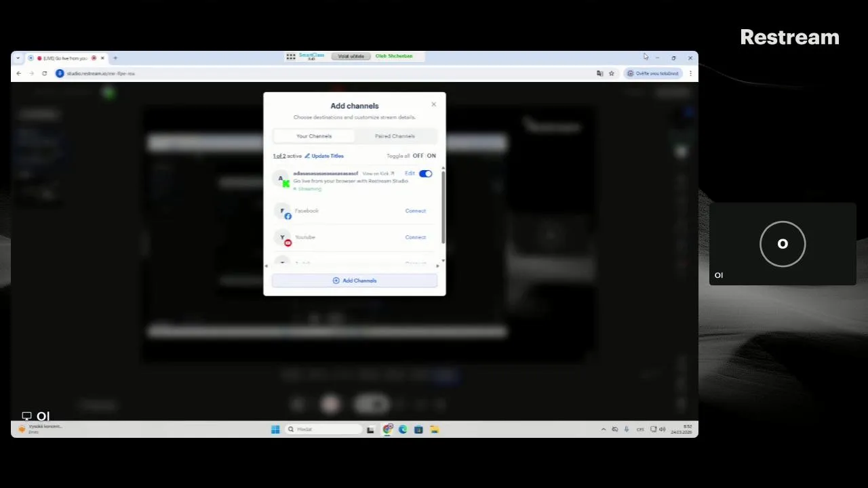Click the browser identity verification chip
This screenshot has width=868, height=488.
tap(652, 73)
